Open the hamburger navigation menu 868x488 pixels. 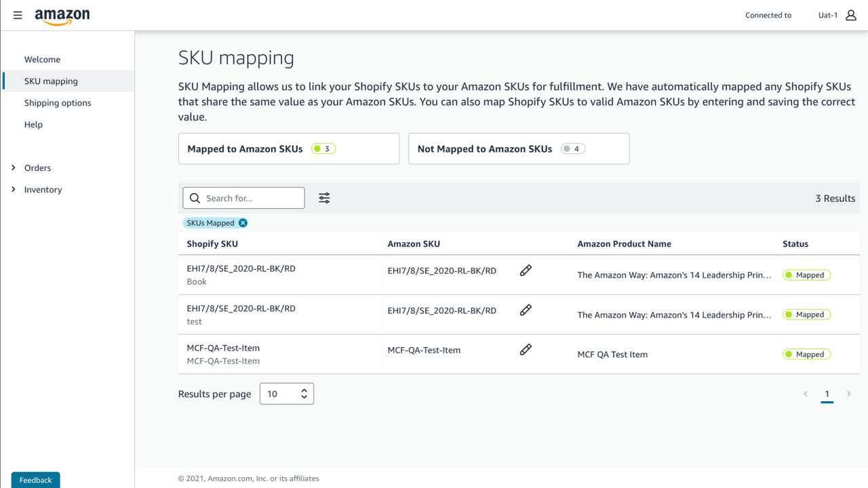[17, 15]
